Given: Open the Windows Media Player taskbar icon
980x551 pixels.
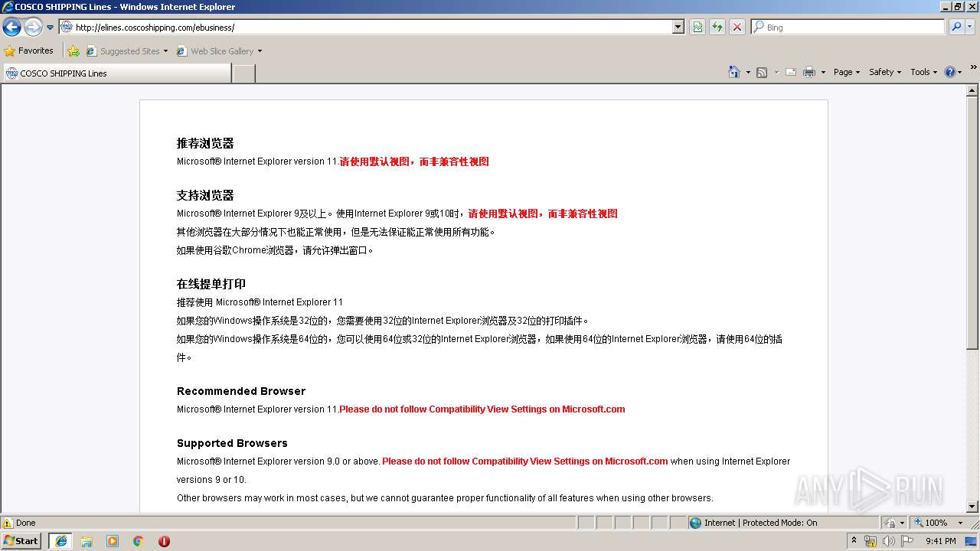Looking at the screenshot, I should click(113, 541).
